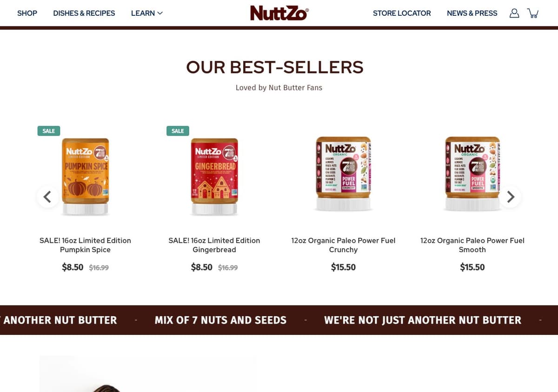Click the MIX OF 7 NUTS AND SEEDS banner
This screenshot has width=558, height=392.
pos(220,320)
